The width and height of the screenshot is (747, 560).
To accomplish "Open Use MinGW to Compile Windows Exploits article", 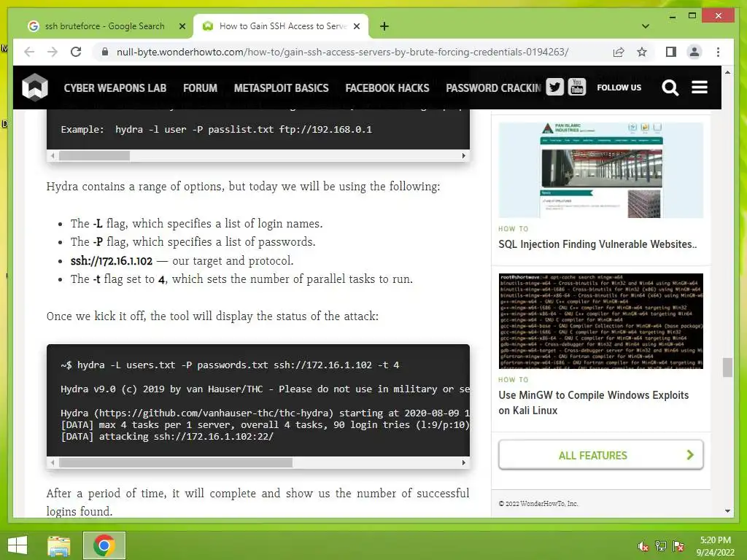I will (594, 402).
